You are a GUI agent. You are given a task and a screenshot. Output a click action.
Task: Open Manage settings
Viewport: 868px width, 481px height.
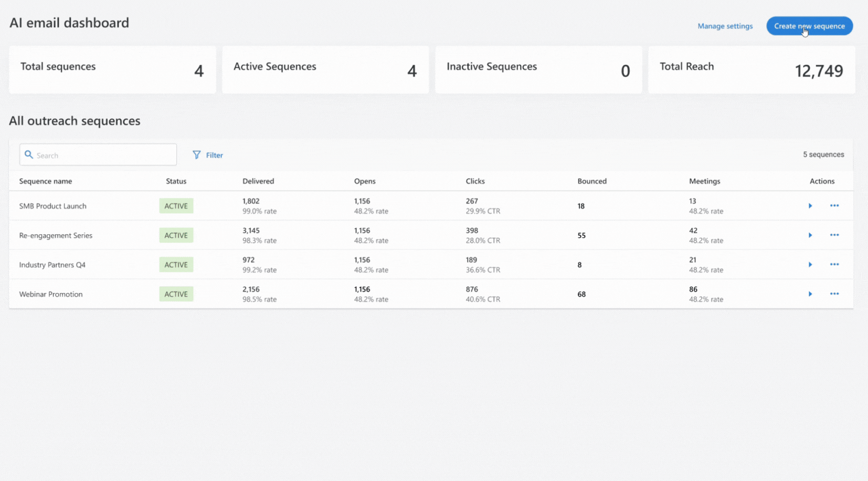pos(725,26)
